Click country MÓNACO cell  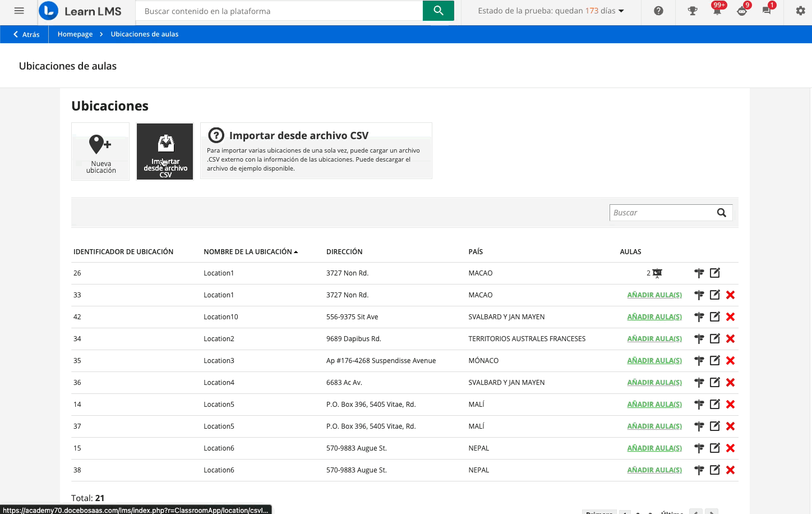(x=483, y=361)
